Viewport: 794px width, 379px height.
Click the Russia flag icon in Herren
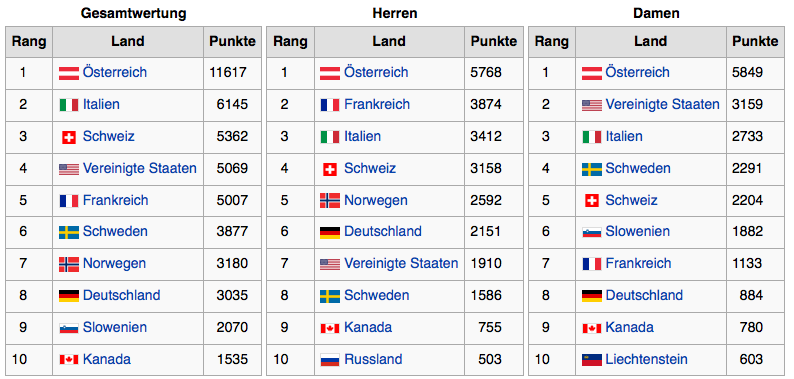click(330, 360)
